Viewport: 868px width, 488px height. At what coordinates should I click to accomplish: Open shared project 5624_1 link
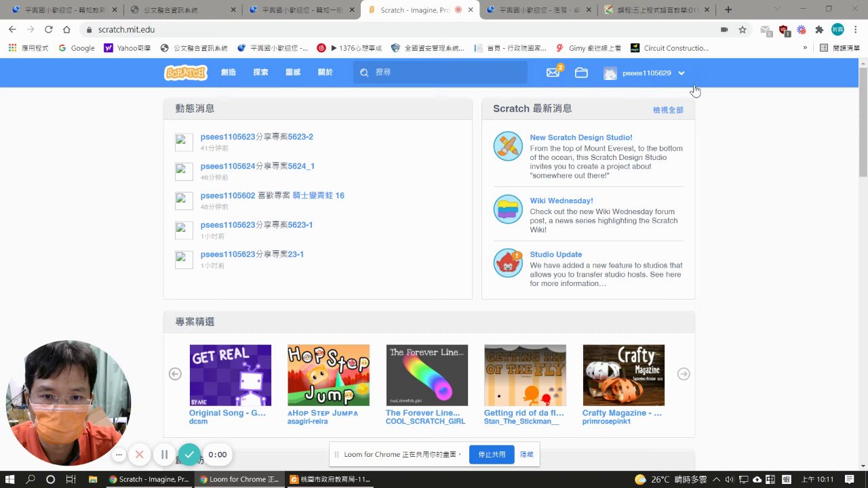(x=302, y=166)
